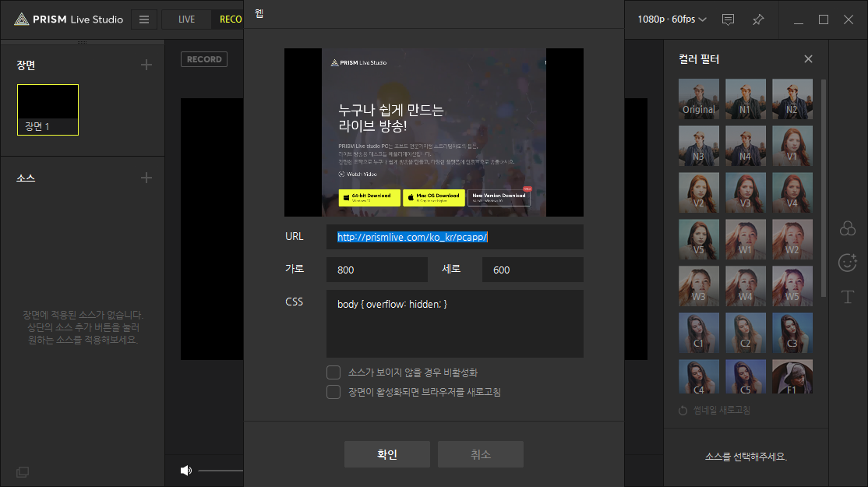Click the 썸네일 새로고침 link
Viewport: 868px width, 487px height.
click(722, 410)
